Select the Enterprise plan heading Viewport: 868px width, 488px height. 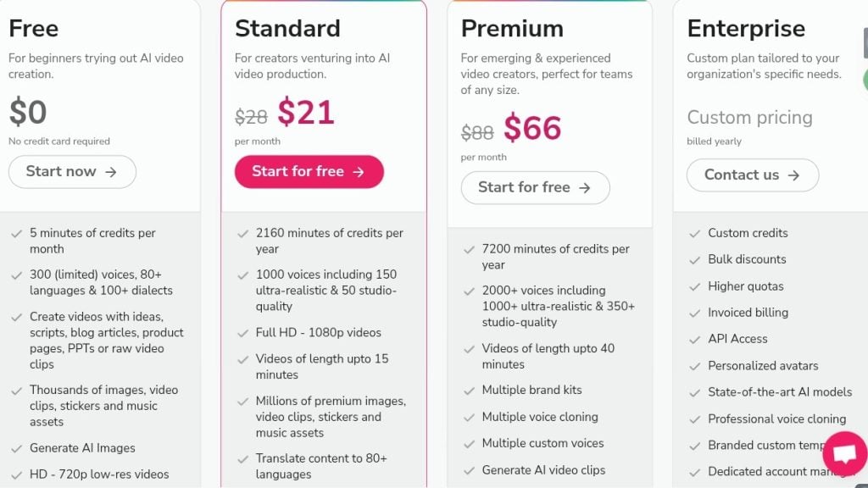(746, 29)
